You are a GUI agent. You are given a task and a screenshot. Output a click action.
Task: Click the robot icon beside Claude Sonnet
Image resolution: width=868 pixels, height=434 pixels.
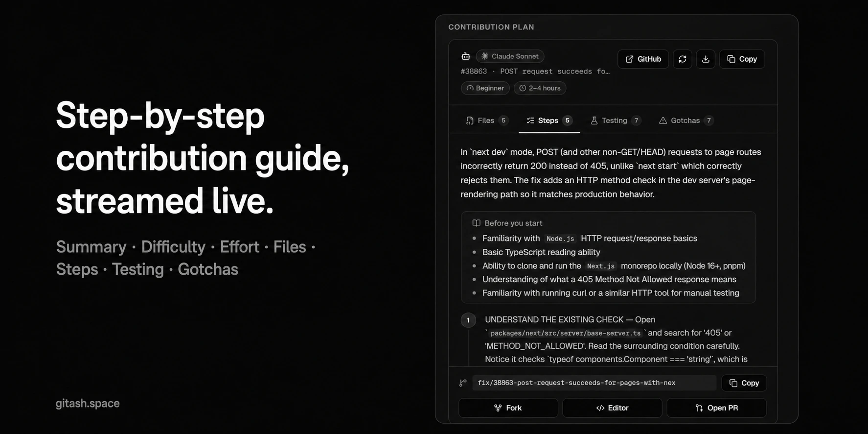coord(466,56)
